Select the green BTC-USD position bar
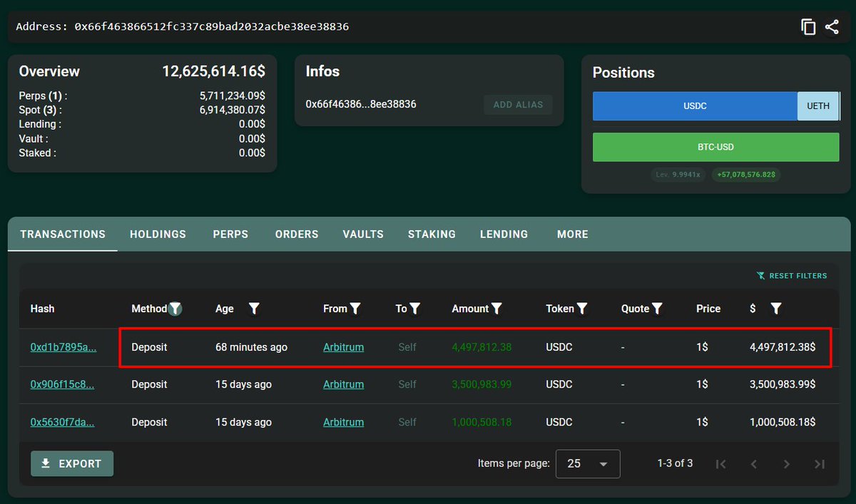Viewport: 856px width, 504px height. click(715, 148)
